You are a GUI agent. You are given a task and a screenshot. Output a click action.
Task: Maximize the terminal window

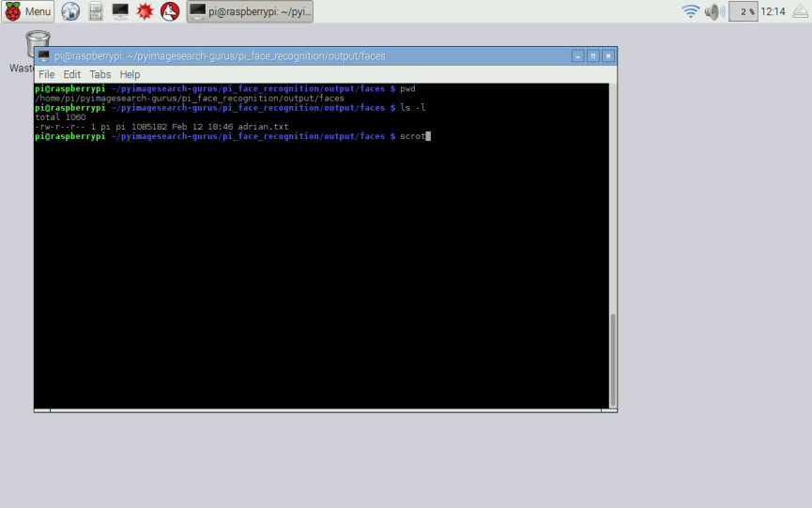[592, 56]
